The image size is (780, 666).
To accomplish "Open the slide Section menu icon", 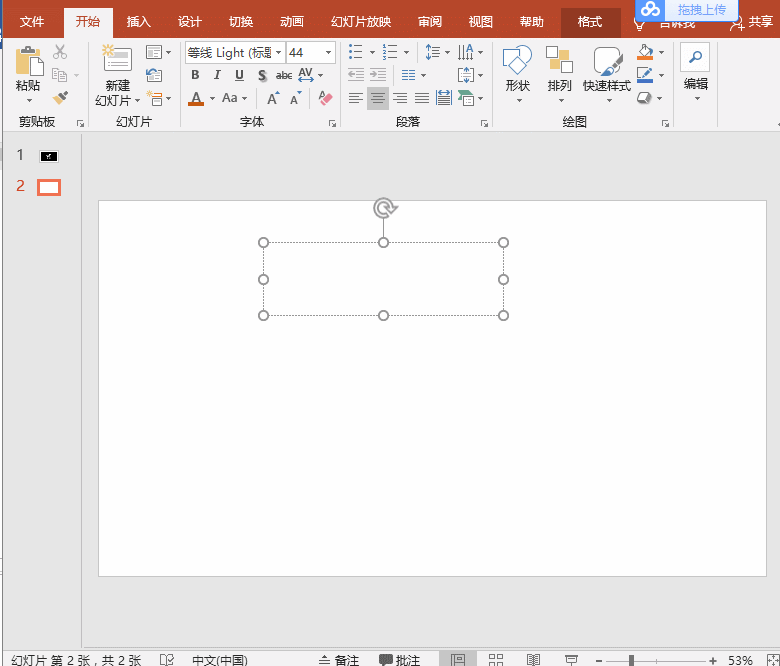I will (x=155, y=98).
